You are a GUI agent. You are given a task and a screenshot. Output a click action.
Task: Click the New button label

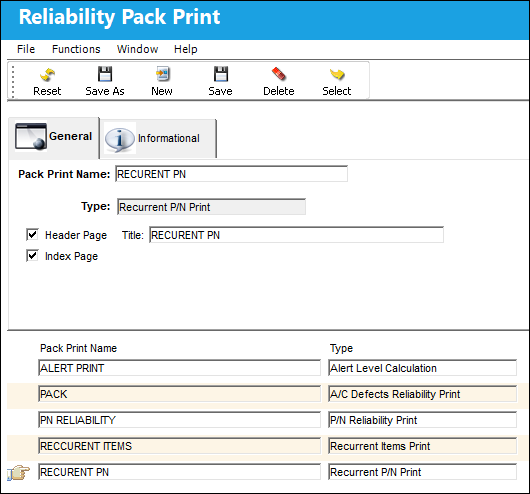point(162,91)
